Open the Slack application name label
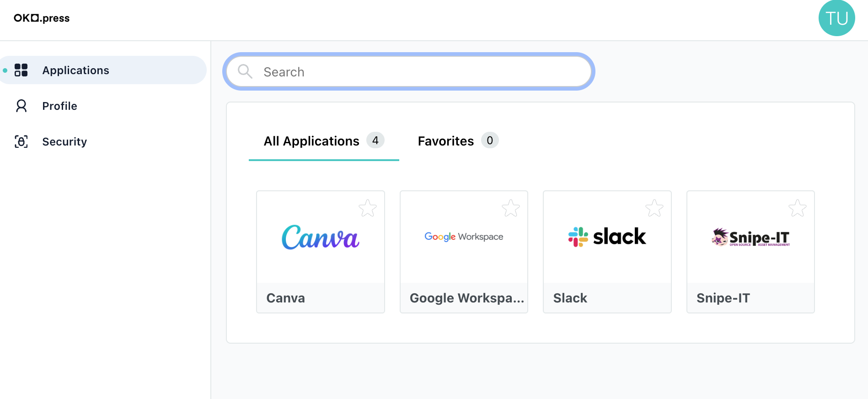Screen dimensions: 868x399 [570, 298]
